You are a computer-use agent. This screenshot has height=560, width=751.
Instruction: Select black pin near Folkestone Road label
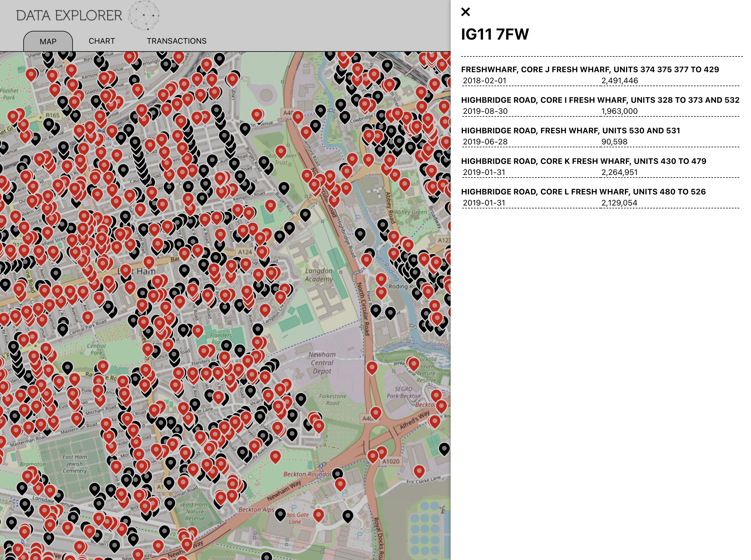point(301,399)
